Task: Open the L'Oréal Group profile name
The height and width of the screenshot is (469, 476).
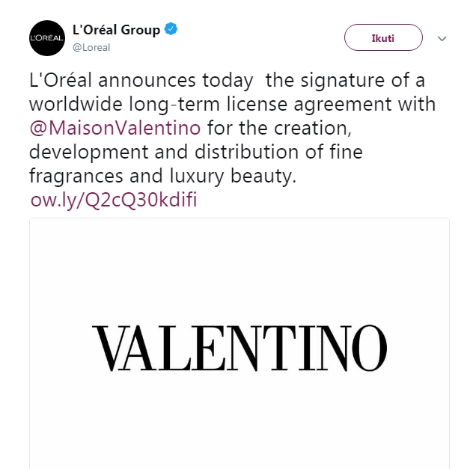Action: 116,31
